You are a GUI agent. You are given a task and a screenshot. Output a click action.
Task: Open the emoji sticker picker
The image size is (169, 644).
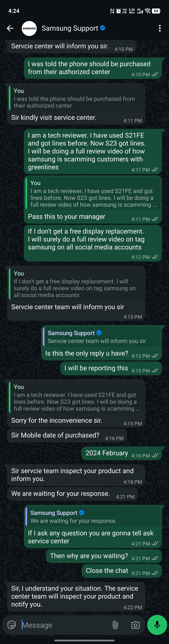tap(12, 625)
